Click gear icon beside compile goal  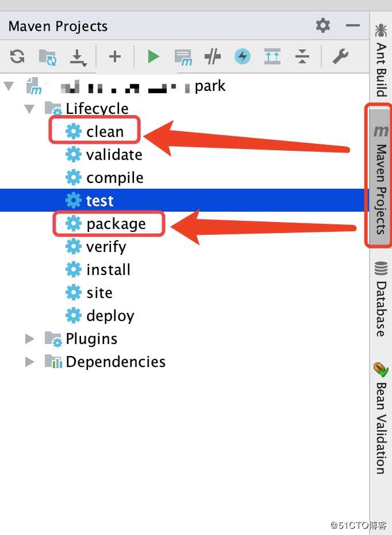tap(74, 177)
